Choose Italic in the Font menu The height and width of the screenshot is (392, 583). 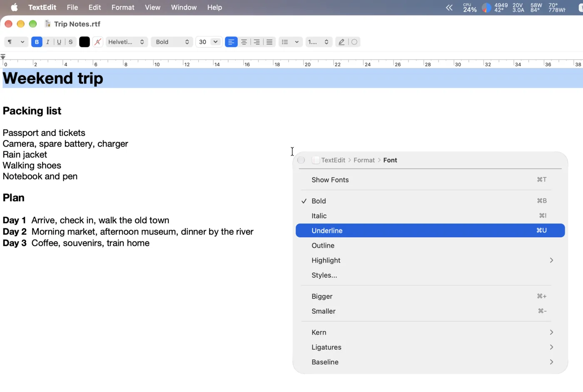click(430, 216)
